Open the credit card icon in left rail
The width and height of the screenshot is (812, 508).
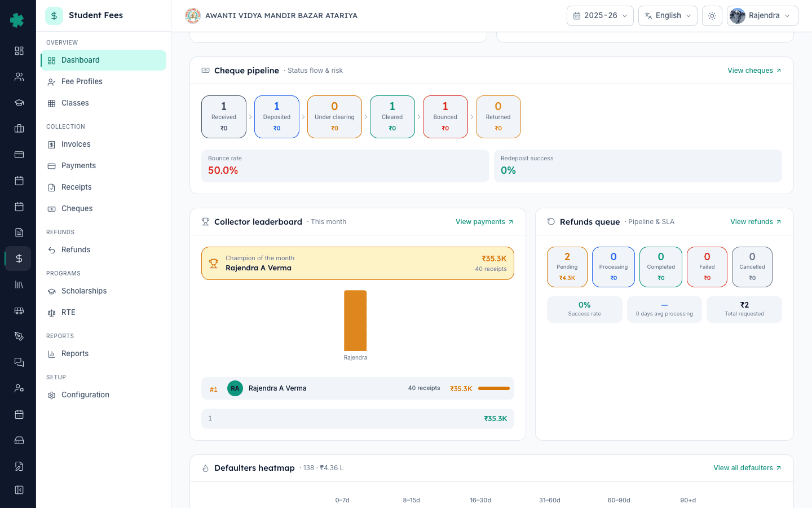click(19, 155)
